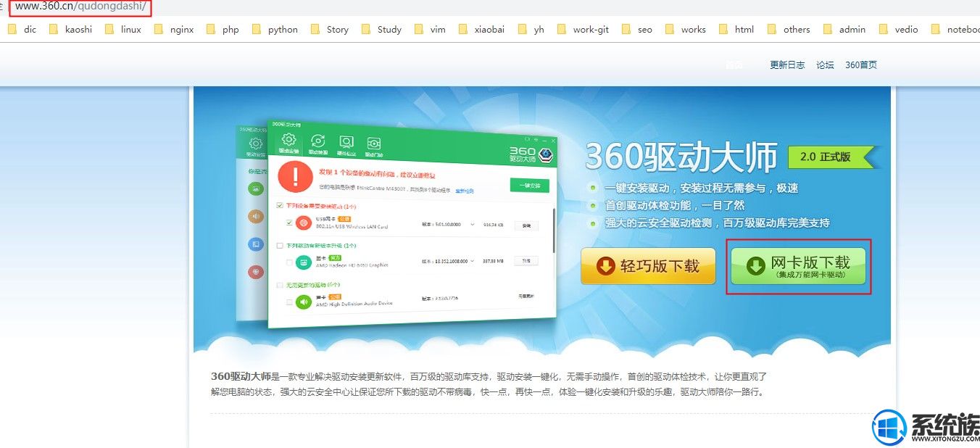Go to the 首页 navigation link
This screenshot has height=448, width=980.
tap(734, 65)
